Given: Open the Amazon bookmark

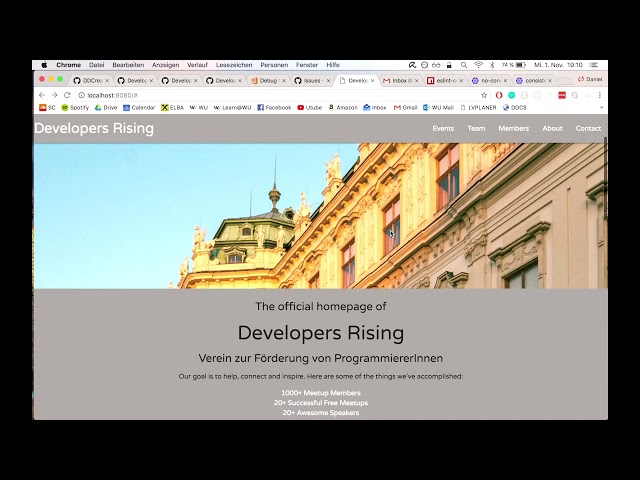Looking at the screenshot, I should tap(343, 107).
